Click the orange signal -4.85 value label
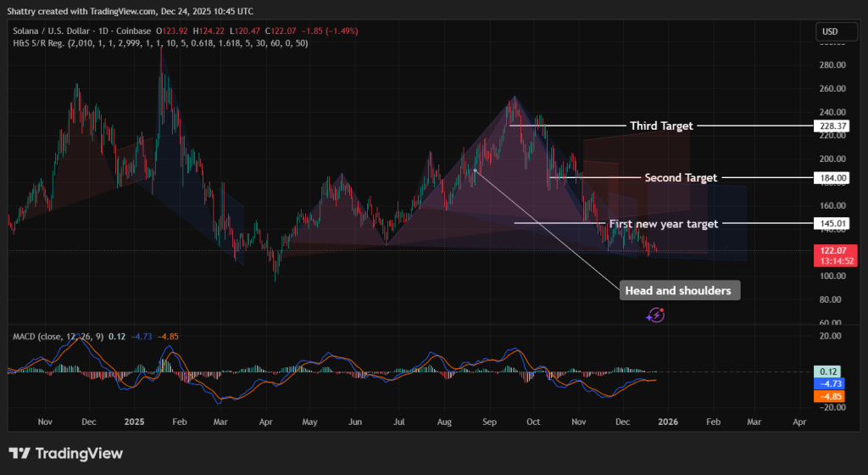The image size is (868, 475). point(830,396)
